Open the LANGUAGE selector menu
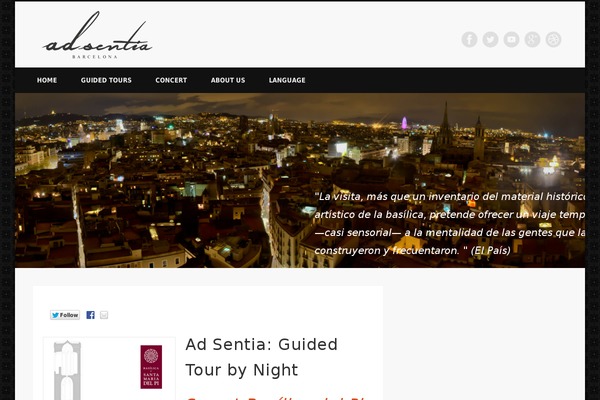This screenshot has width=600, height=400. point(287,80)
